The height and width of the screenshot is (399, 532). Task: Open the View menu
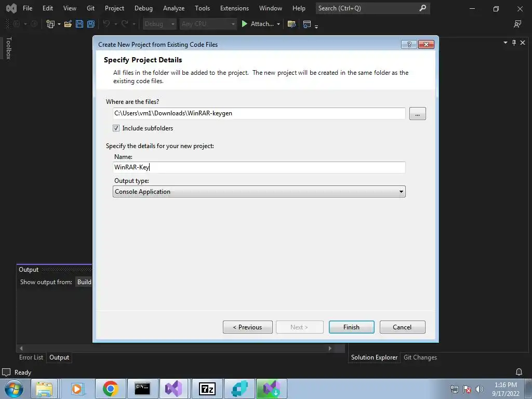[70, 8]
